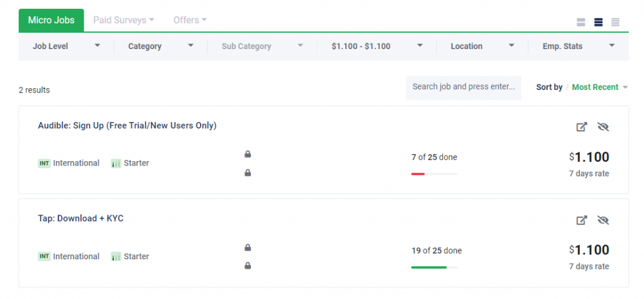Open the Category filter dropdown
Image resolution: width=644 pixels, height=299 pixels.
(x=160, y=46)
